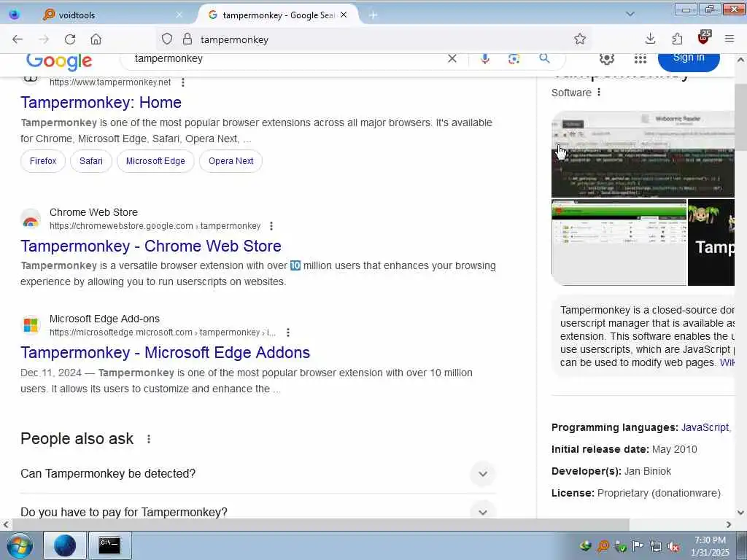
Task: Click the site security padlock icon
Action: [x=187, y=39]
